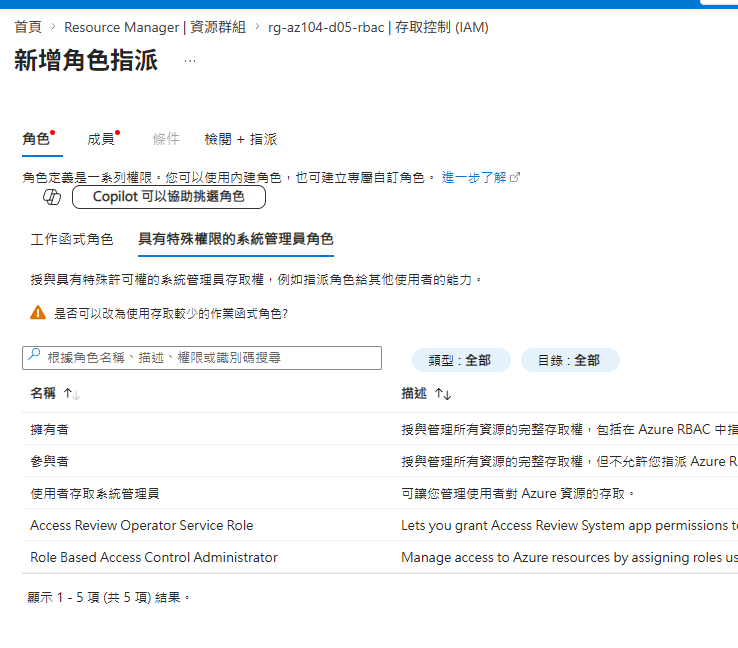This screenshot has height=648, width=738.
Task: Open the 進一步了解 link
Action: click(x=474, y=177)
